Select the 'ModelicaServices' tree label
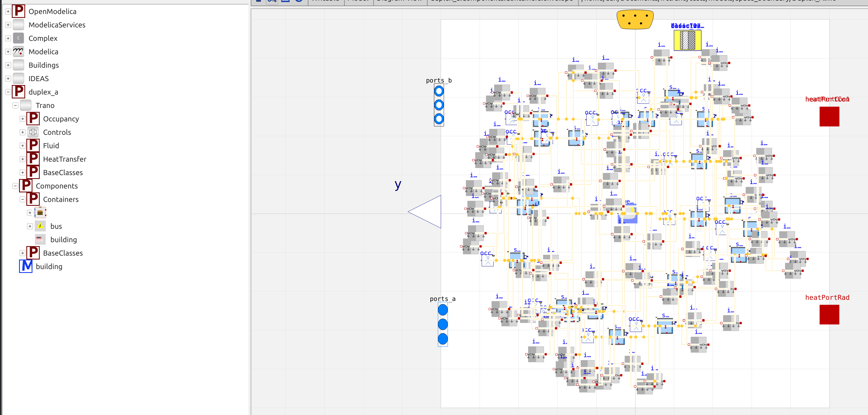868x415 pixels. (57, 25)
